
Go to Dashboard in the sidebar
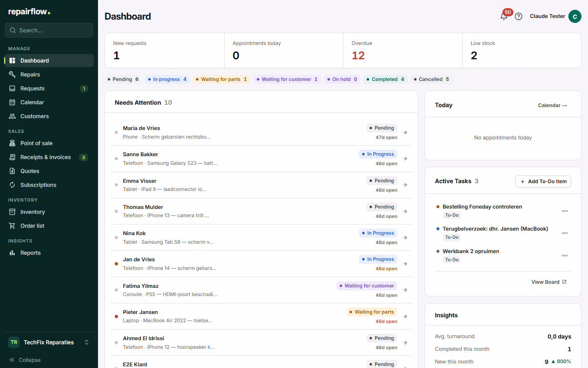(49, 61)
